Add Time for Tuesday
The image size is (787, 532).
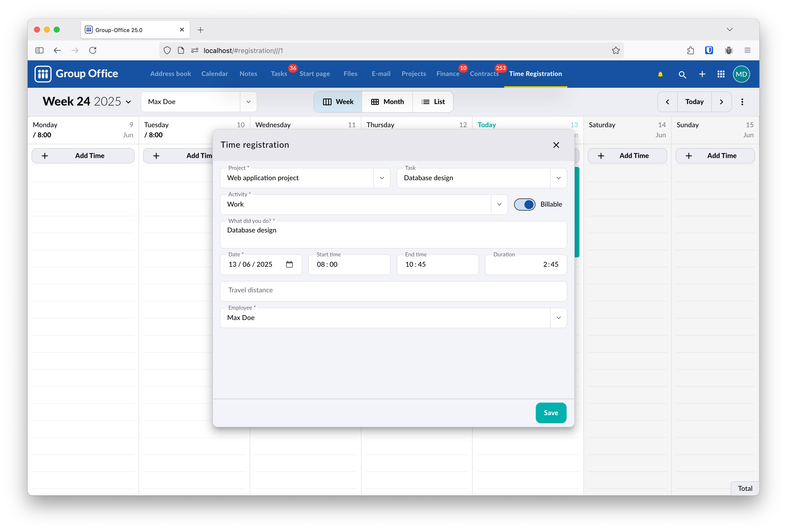[178, 156]
